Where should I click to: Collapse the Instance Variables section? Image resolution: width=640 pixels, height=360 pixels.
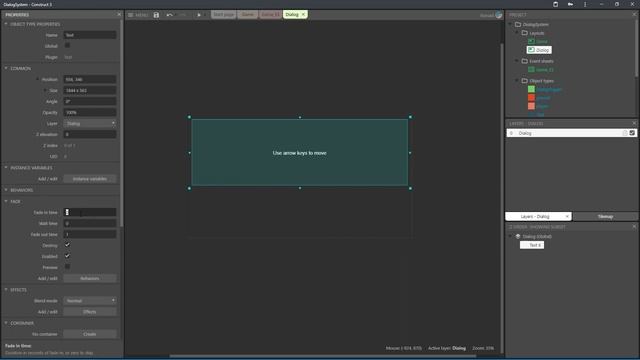tap(6, 167)
